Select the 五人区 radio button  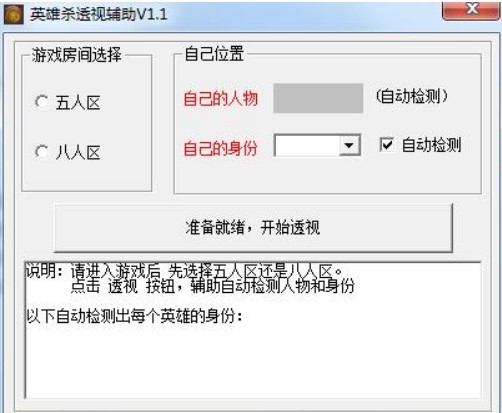coord(42,102)
